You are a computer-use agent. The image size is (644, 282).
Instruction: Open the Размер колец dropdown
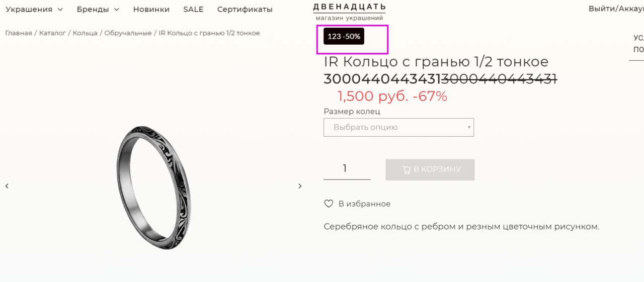point(398,127)
